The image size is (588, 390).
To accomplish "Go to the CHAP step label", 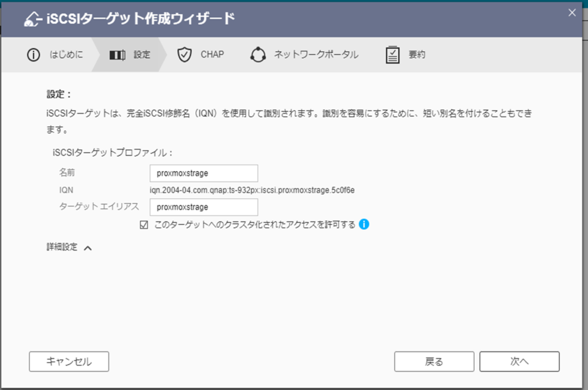I will click(x=212, y=55).
